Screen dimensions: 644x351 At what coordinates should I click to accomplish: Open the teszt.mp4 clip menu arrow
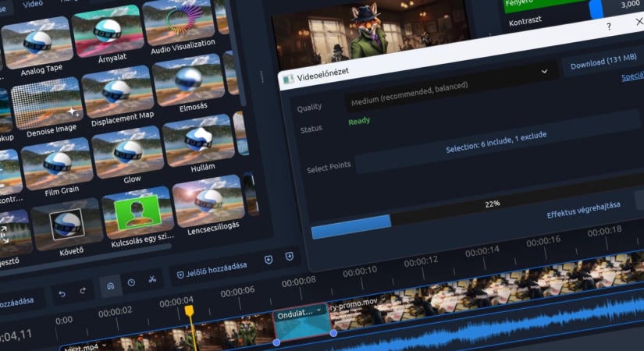(105, 346)
